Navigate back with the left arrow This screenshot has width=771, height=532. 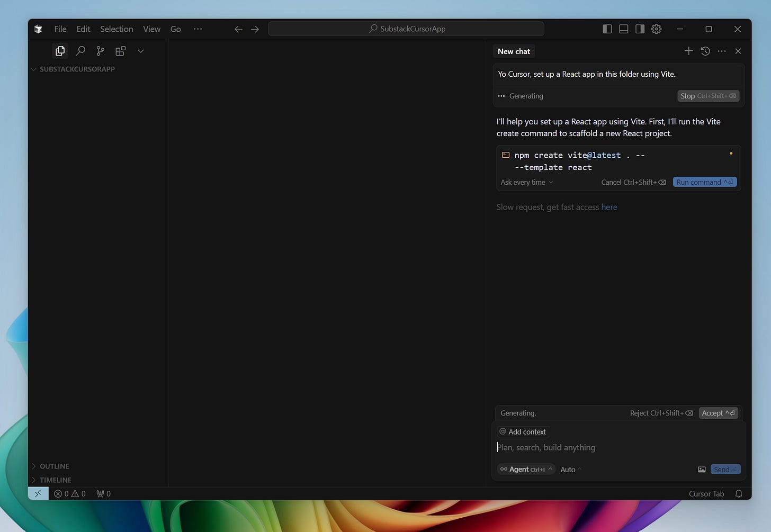[238, 29]
